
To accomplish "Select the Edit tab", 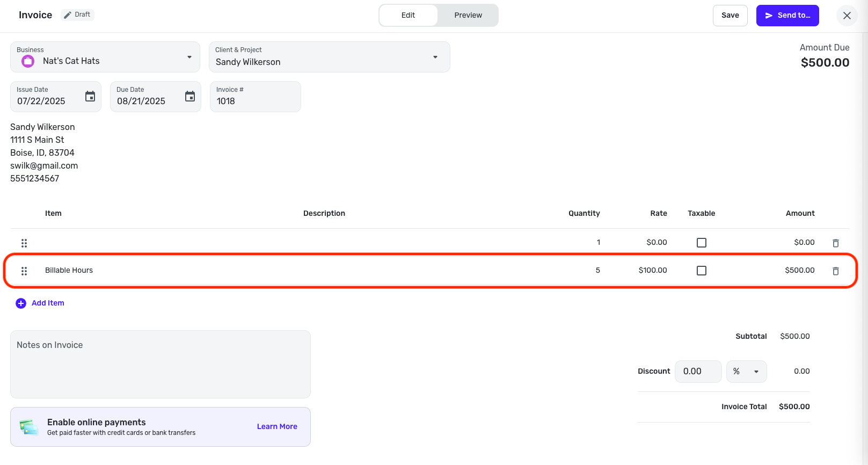I will [x=408, y=15].
